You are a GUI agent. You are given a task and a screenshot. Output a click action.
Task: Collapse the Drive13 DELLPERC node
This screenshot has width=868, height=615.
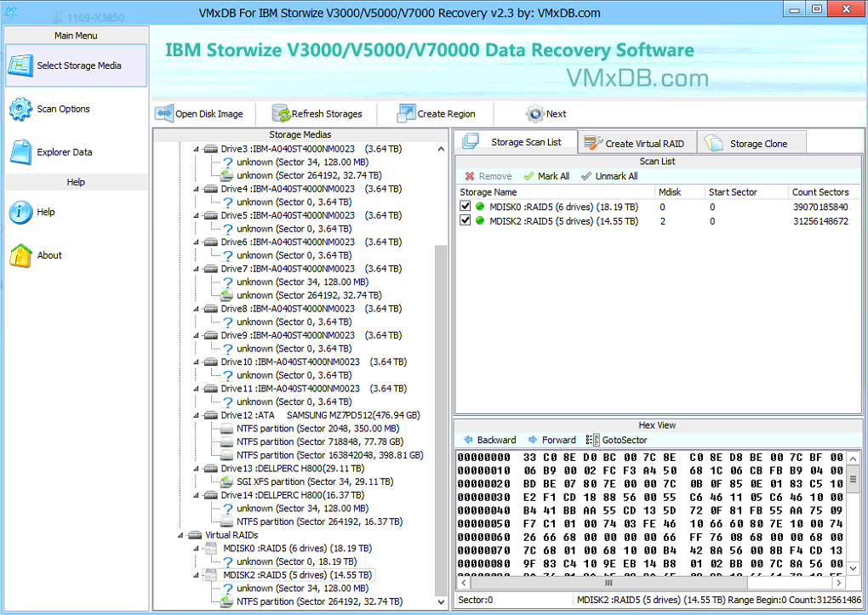(x=196, y=469)
